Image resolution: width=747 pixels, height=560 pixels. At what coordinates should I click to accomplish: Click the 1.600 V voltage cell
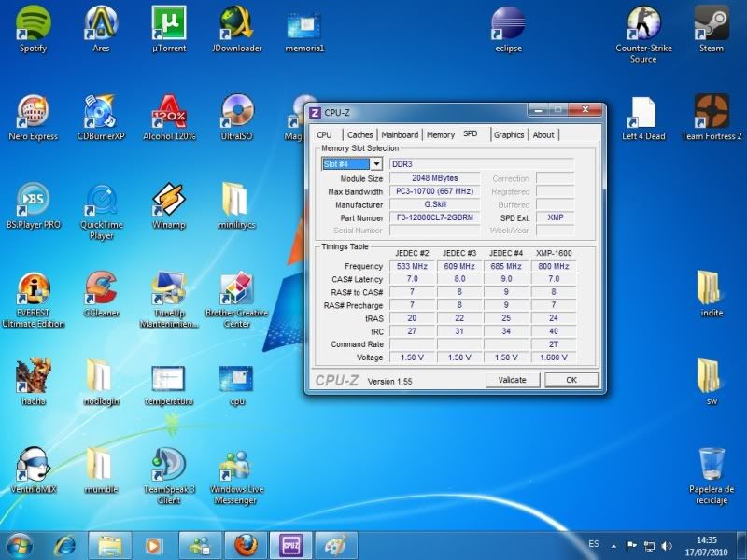click(554, 357)
